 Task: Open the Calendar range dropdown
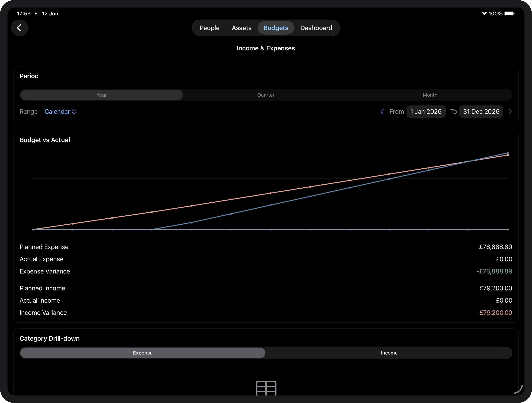coord(60,112)
